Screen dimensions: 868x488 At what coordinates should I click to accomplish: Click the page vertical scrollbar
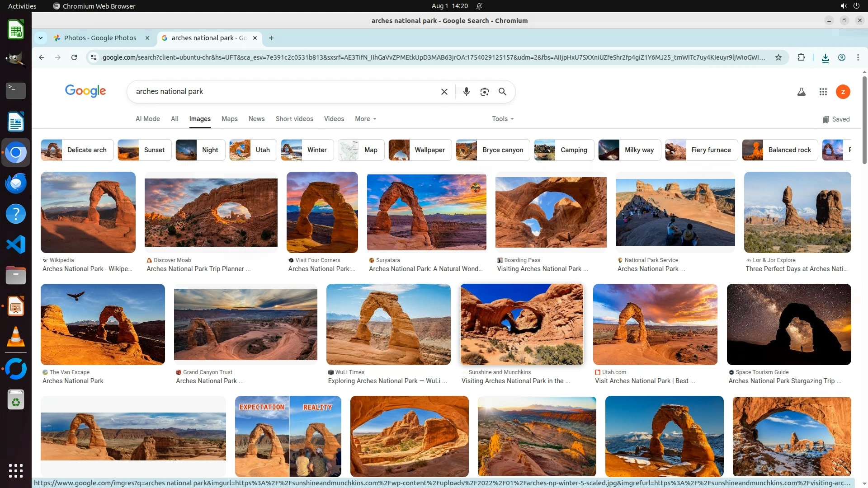click(864, 120)
